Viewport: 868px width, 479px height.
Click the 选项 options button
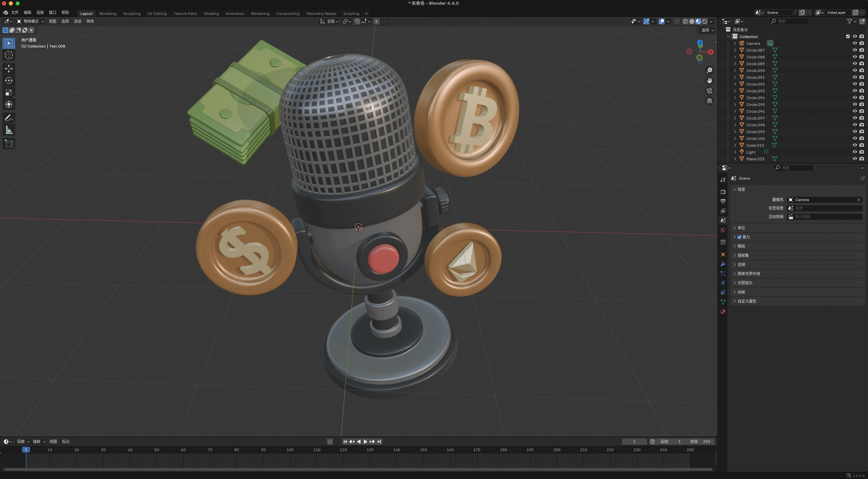(707, 30)
